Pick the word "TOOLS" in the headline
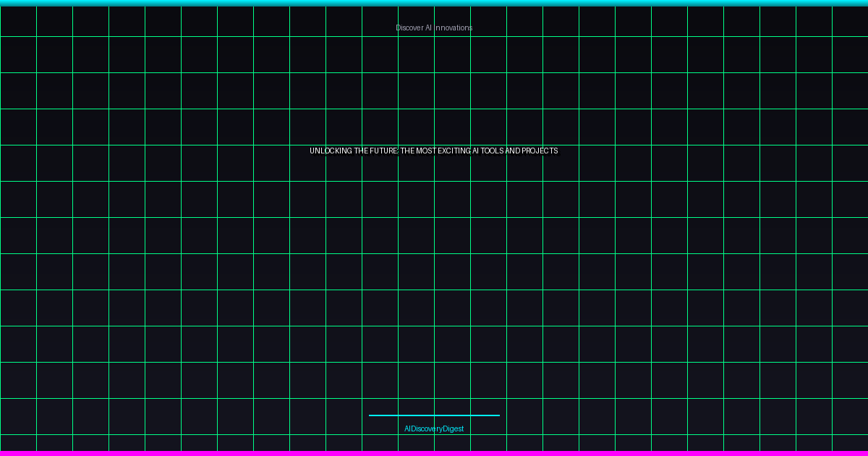 [x=493, y=151]
